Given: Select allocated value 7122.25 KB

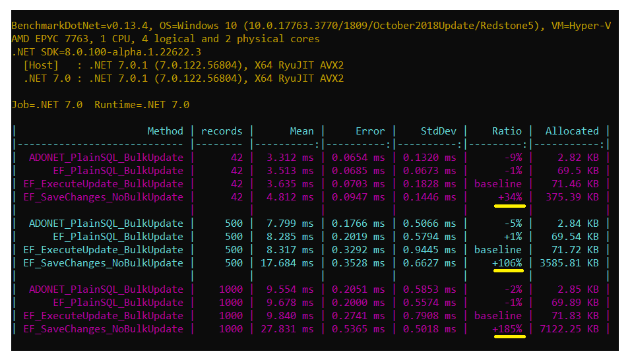Looking at the screenshot, I should [569, 329].
